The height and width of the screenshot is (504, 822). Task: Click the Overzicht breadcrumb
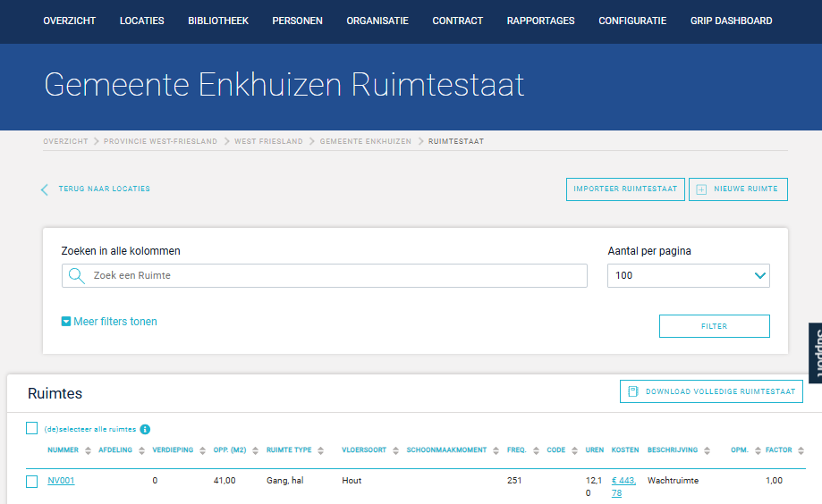65,141
